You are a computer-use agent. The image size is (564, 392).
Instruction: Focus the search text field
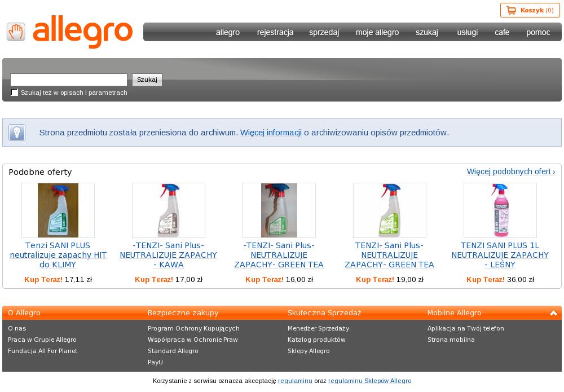coord(69,80)
